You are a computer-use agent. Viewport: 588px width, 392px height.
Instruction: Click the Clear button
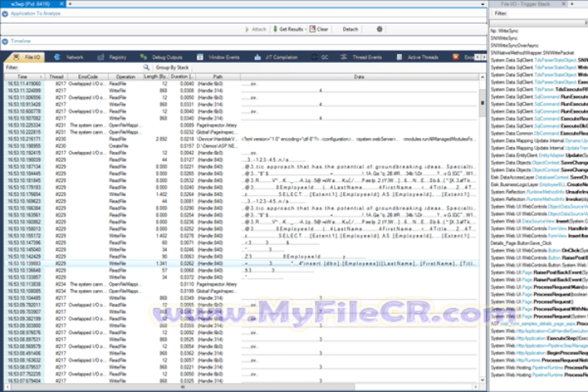click(x=318, y=29)
